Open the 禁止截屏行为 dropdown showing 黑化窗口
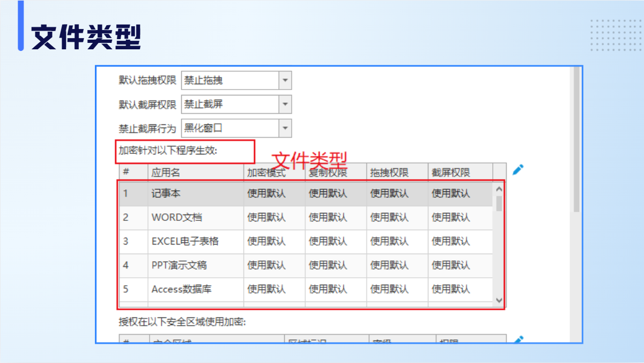 click(x=285, y=128)
